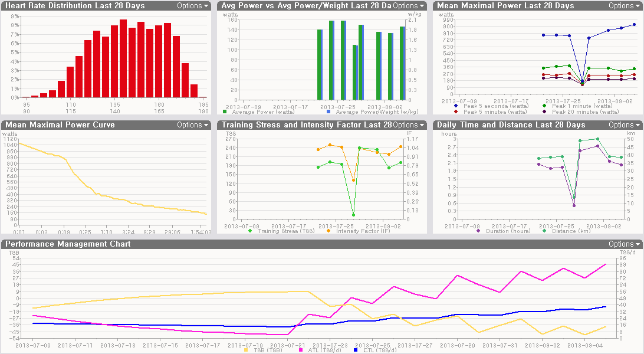Viewport: 644px width, 354px height.
Task: Select 'Mean Maximal Power Curve' panel title
Action: tap(60, 125)
